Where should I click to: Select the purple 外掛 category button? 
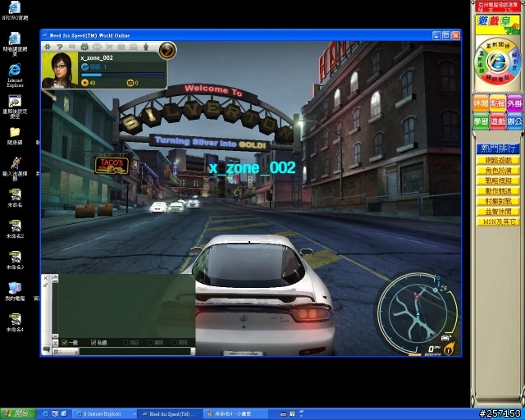[514, 103]
